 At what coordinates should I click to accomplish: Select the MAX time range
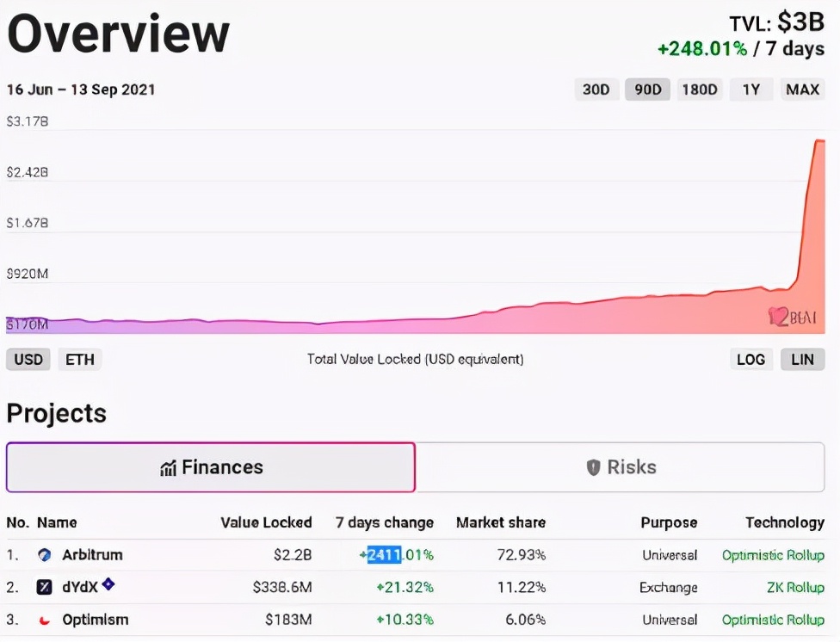pyautogui.click(x=802, y=90)
